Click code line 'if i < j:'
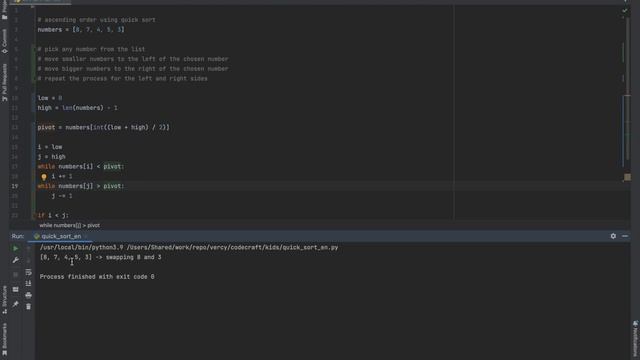 tap(53, 216)
